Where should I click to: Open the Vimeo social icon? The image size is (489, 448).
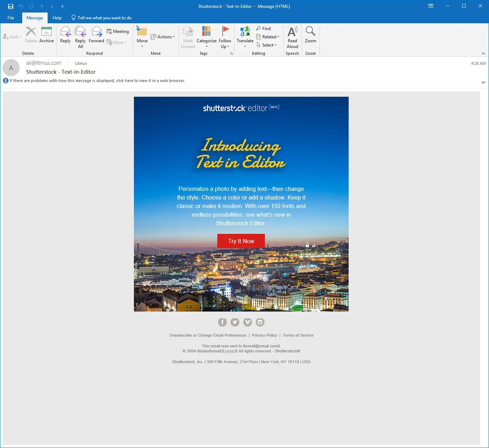247,322
